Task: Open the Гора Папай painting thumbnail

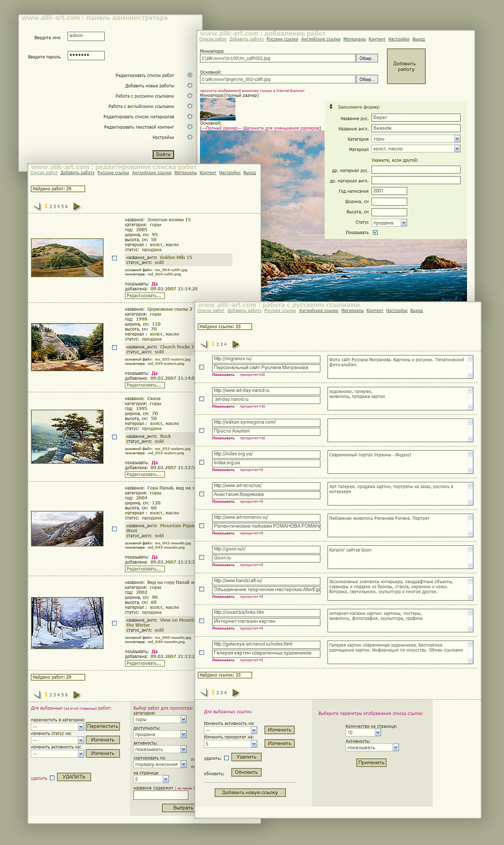Action: point(67,528)
